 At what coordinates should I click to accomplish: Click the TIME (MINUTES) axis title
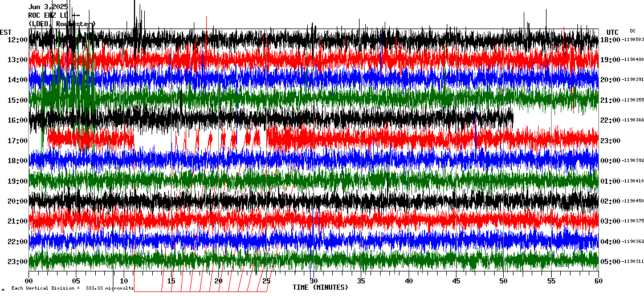point(320,287)
